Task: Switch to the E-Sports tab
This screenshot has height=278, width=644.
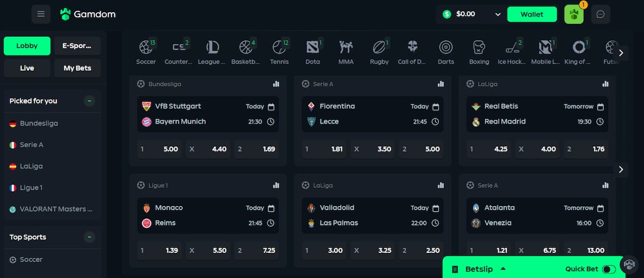Action: pos(77,46)
